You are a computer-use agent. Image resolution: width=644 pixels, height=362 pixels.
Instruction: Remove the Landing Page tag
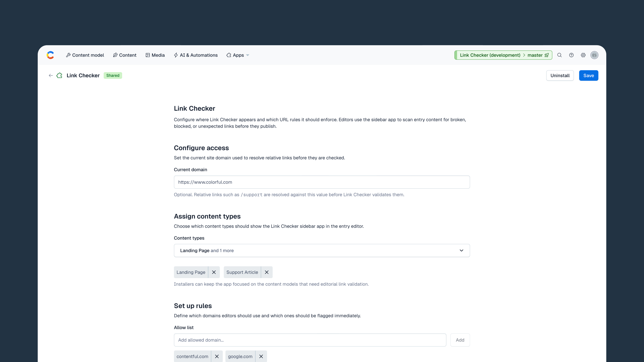[214, 272]
